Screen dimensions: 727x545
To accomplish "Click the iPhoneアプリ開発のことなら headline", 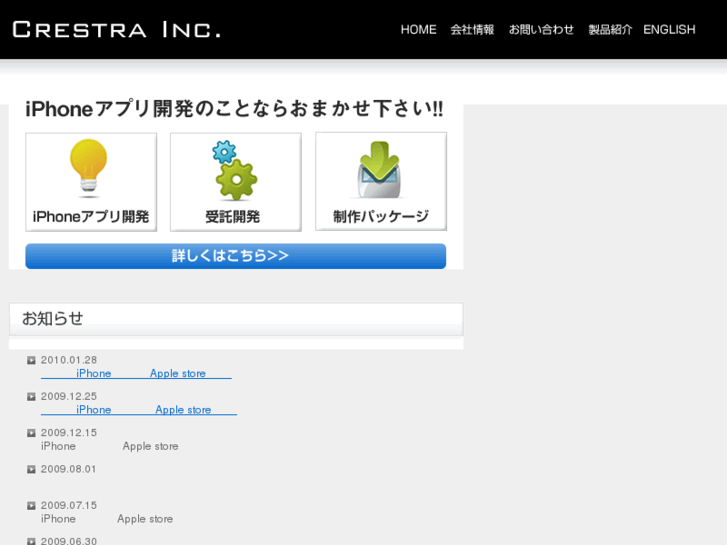I will (235, 109).
